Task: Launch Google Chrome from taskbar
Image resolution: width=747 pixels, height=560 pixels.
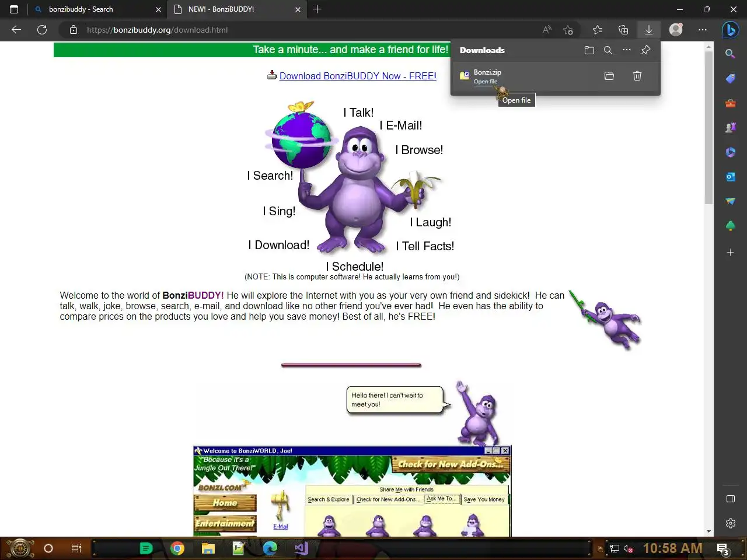Action: [x=177, y=548]
